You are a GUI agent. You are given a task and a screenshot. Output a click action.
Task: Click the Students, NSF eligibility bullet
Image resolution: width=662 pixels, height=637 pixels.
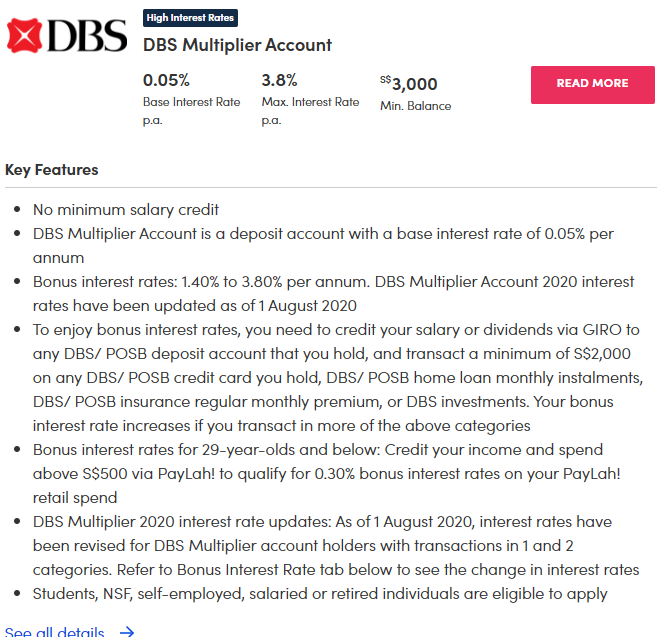(x=320, y=594)
